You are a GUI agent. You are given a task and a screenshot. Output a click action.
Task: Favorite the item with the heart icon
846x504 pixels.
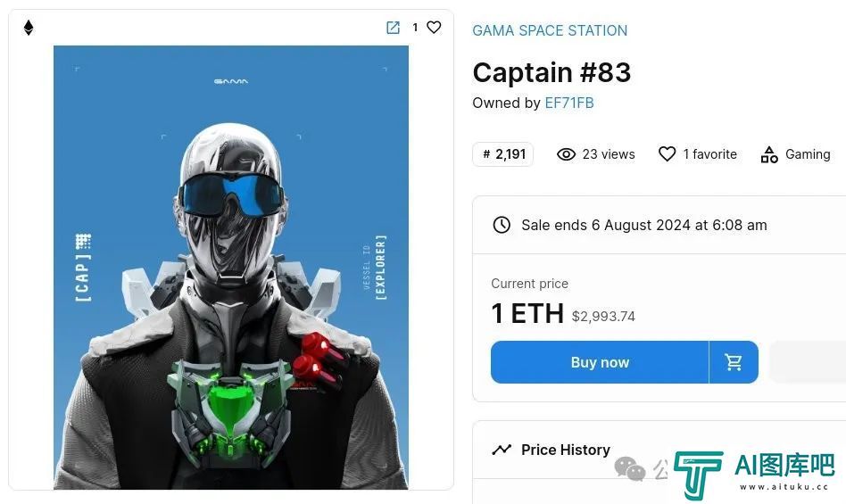pyautogui.click(x=434, y=27)
